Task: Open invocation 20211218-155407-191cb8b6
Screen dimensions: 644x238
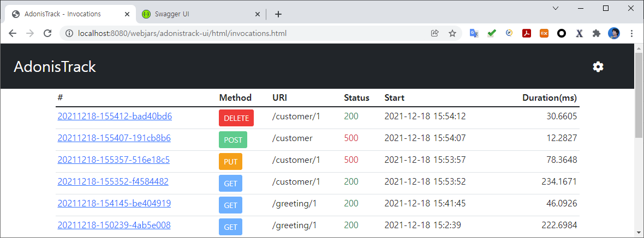Action: (114, 138)
